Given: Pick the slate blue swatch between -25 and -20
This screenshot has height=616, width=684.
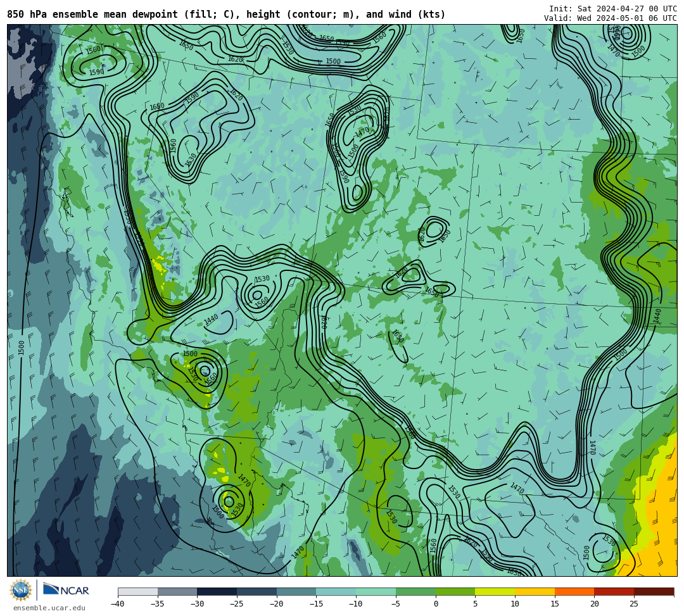Looking at the screenshot, I should [257, 591].
